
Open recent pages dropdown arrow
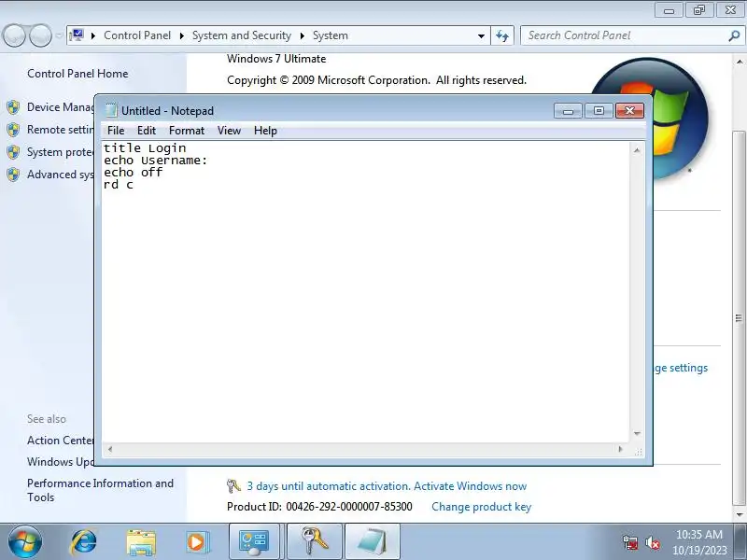(59, 35)
